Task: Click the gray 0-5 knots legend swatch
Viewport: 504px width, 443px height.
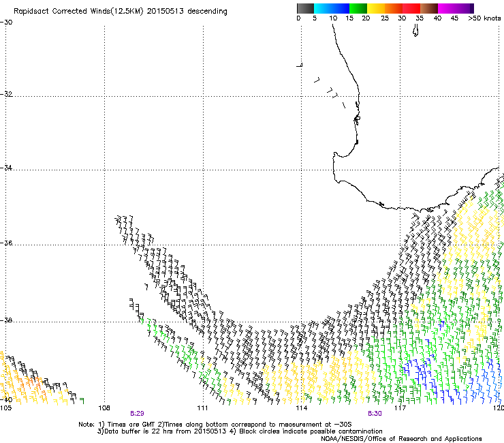Action: [x=305, y=8]
